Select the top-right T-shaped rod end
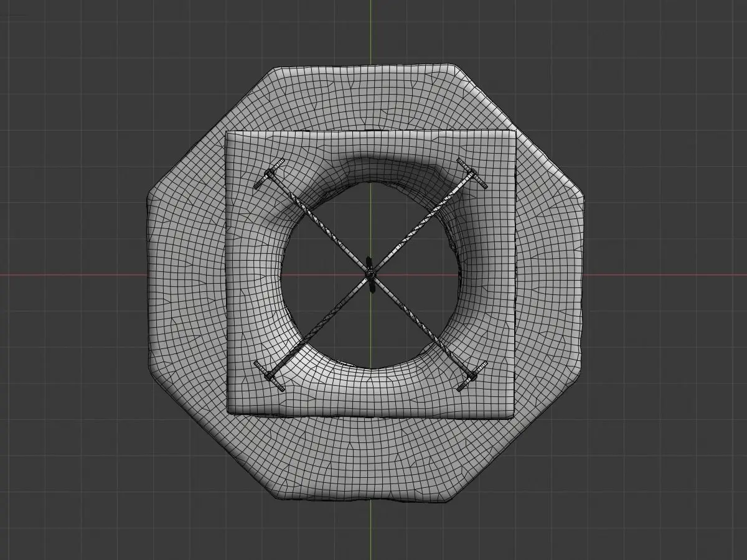The height and width of the screenshot is (560, 747). [x=472, y=174]
